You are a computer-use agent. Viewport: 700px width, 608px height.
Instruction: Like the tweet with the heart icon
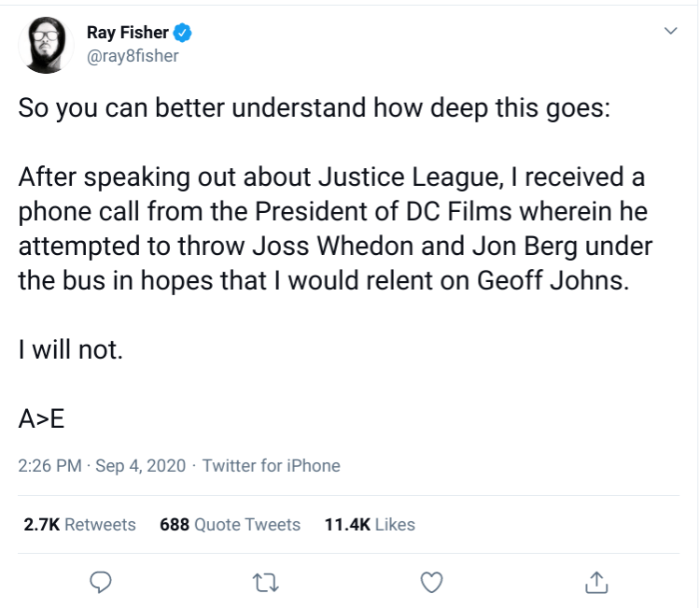pos(430,582)
